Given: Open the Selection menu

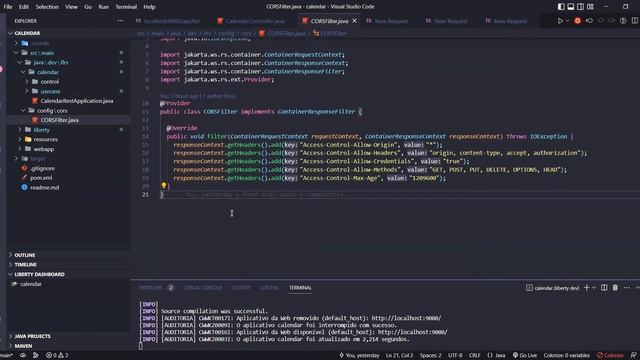Looking at the screenshot, I should [47, 7].
